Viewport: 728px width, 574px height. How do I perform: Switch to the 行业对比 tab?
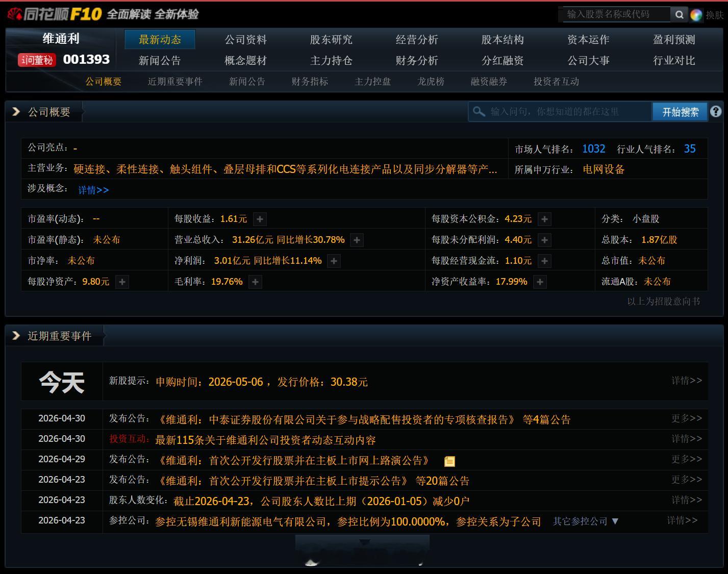(x=674, y=61)
